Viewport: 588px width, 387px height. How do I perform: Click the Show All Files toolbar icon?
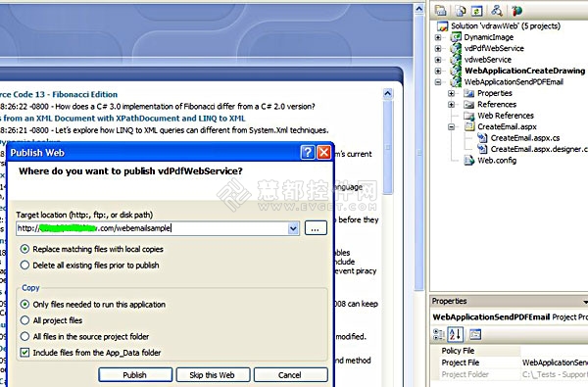click(x=461, y=11)
